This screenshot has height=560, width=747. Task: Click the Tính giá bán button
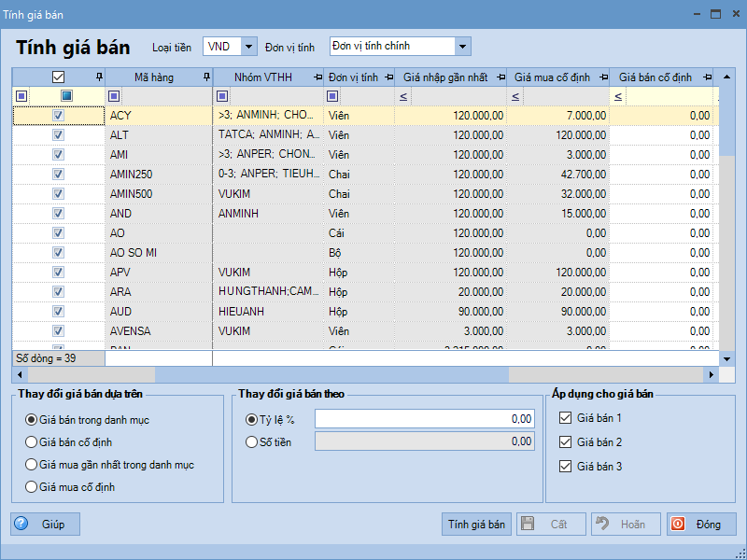coord(476,525)
